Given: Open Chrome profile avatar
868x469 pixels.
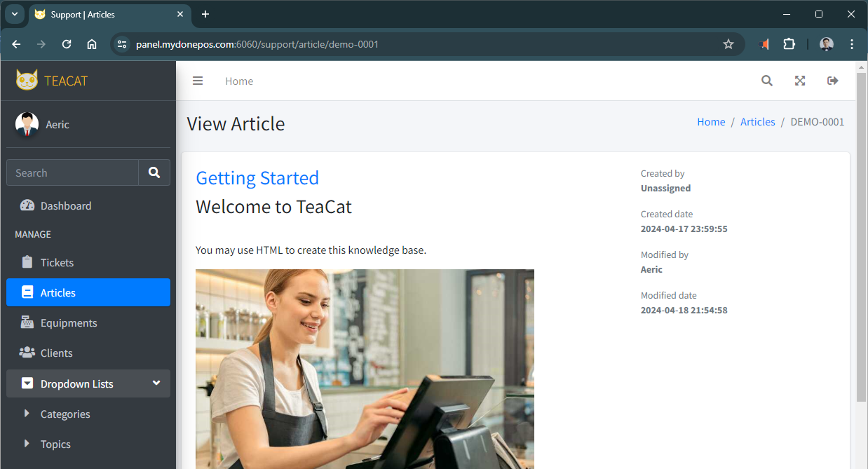Looking at the screenshot, I should point(827,44).
